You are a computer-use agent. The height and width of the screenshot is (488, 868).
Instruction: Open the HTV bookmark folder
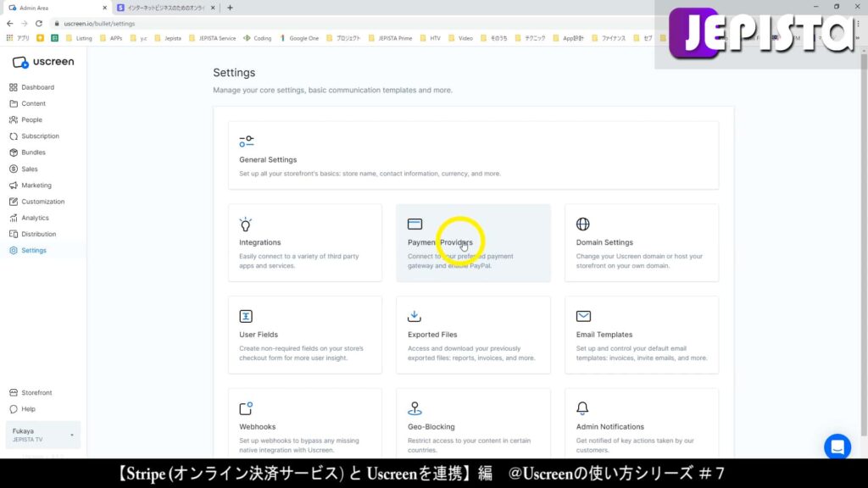(430, 38)
